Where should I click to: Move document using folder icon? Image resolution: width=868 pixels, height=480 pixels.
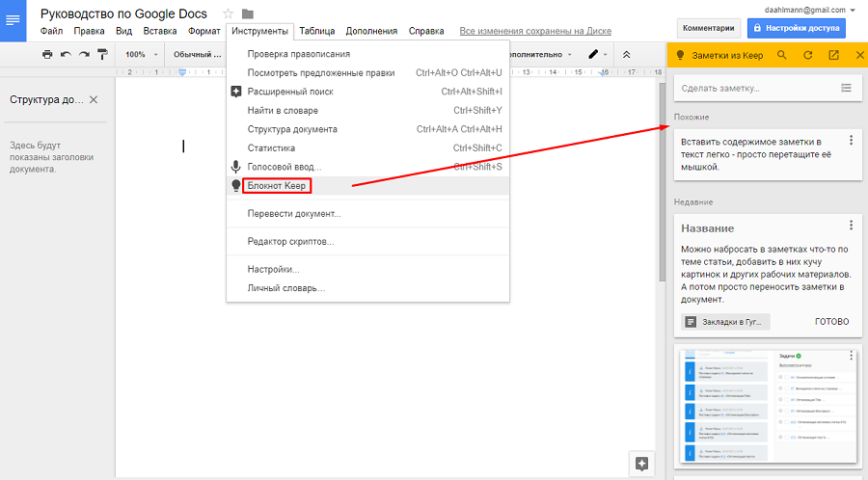248,13
